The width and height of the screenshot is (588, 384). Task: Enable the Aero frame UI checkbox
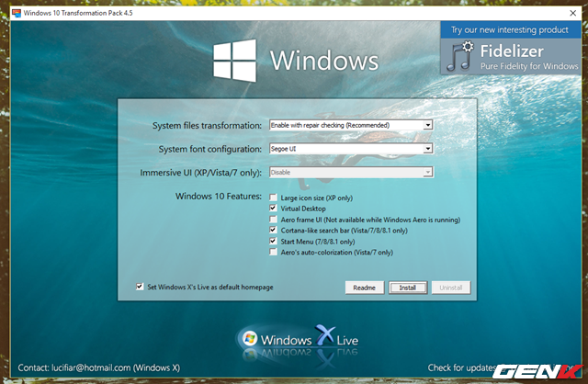pyautogui.click(x=273, y=220)
